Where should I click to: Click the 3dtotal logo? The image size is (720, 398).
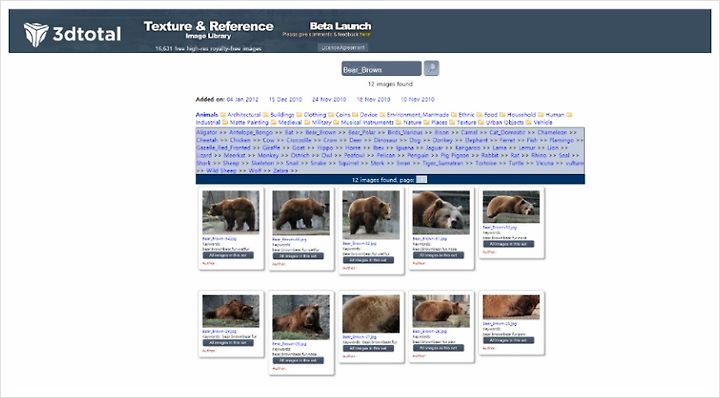tap(72, 34)
